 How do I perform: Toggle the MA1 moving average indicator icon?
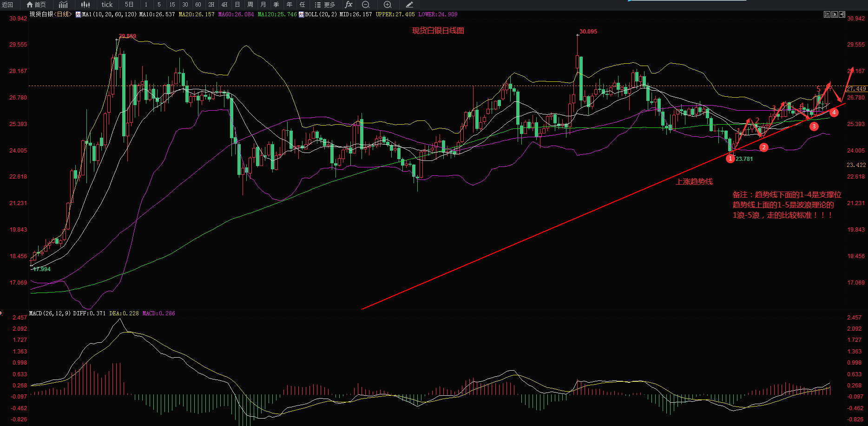78,14
